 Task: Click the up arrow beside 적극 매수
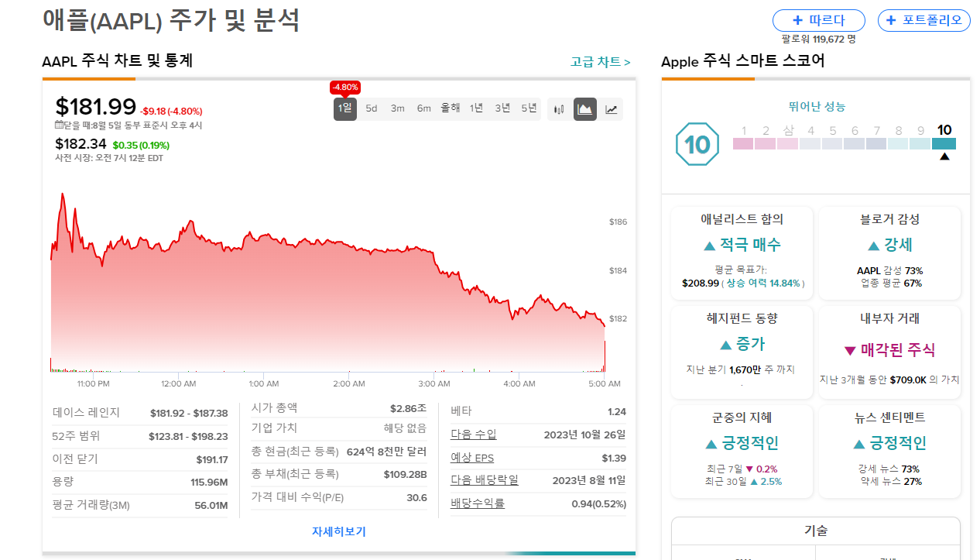click(x=708, y=246)
